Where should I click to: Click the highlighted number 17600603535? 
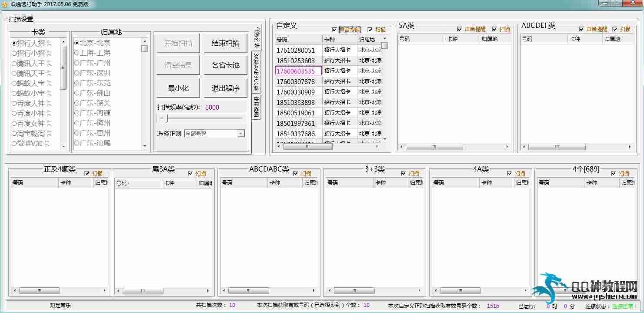[298, 71]
